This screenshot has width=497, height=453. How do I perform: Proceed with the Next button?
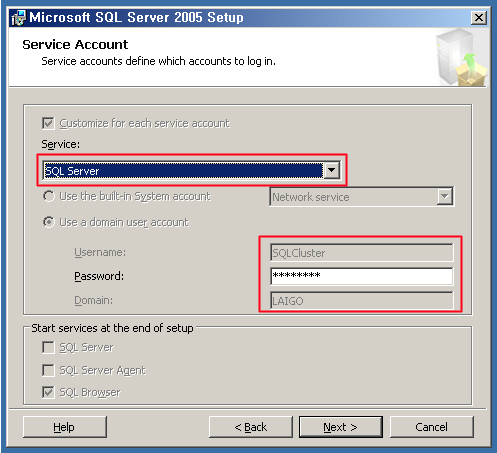[341, 427]
